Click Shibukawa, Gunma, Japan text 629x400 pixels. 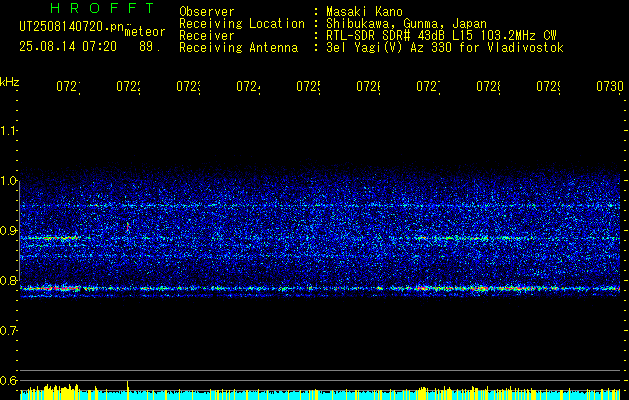(x=406, y=24)
